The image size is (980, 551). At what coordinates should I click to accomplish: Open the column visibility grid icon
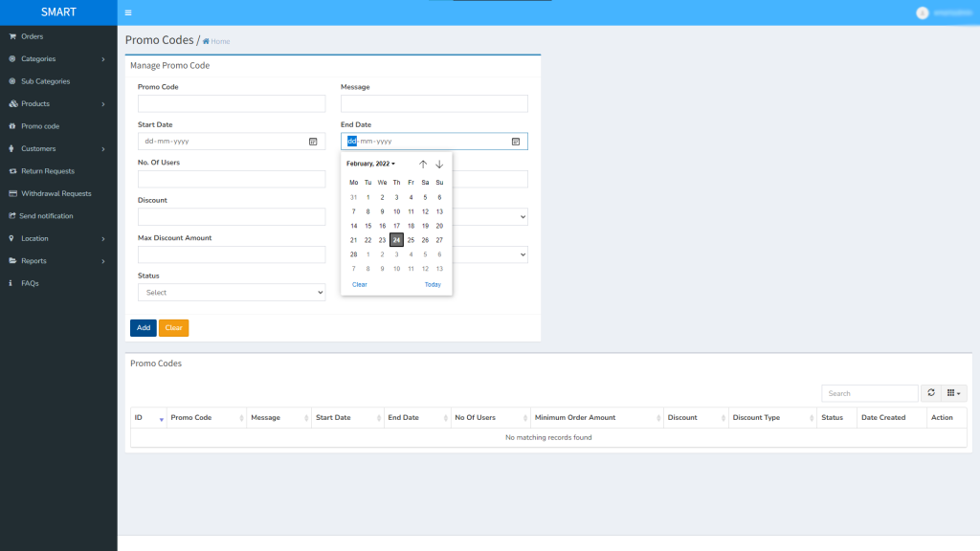tap(952, 393)
